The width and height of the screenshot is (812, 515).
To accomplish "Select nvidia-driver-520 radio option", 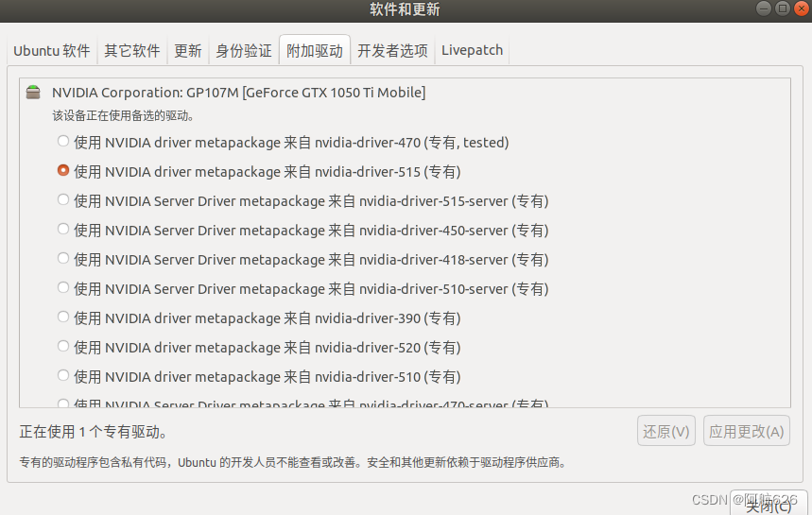I will click(63, 346).
